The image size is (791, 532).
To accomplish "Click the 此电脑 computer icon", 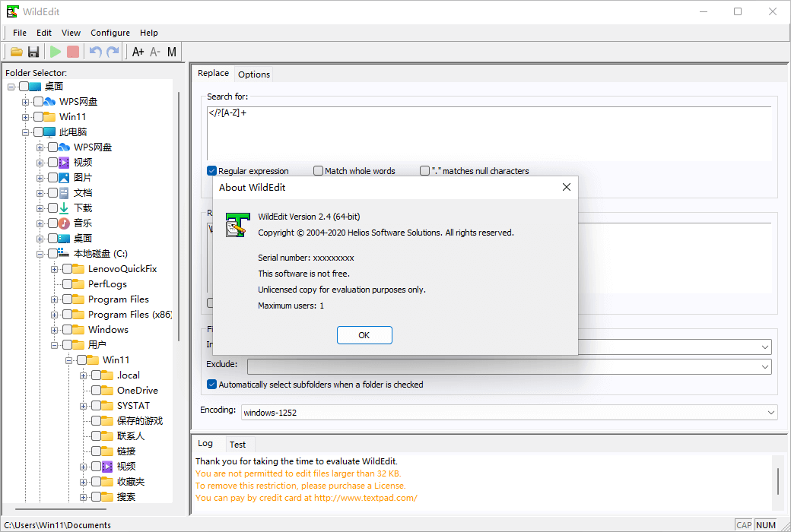I will click(x=49, y=132).
